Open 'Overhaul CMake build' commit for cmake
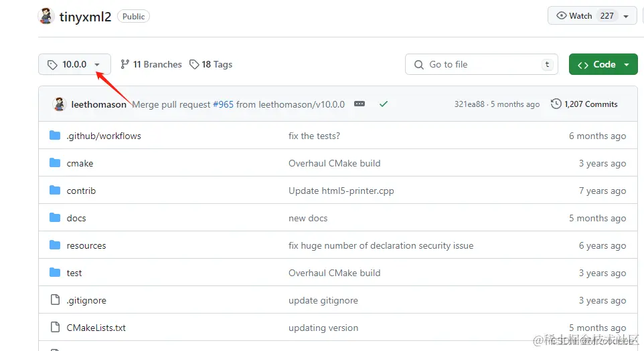Viewport: 644px width, 351px height. point(334,163)
